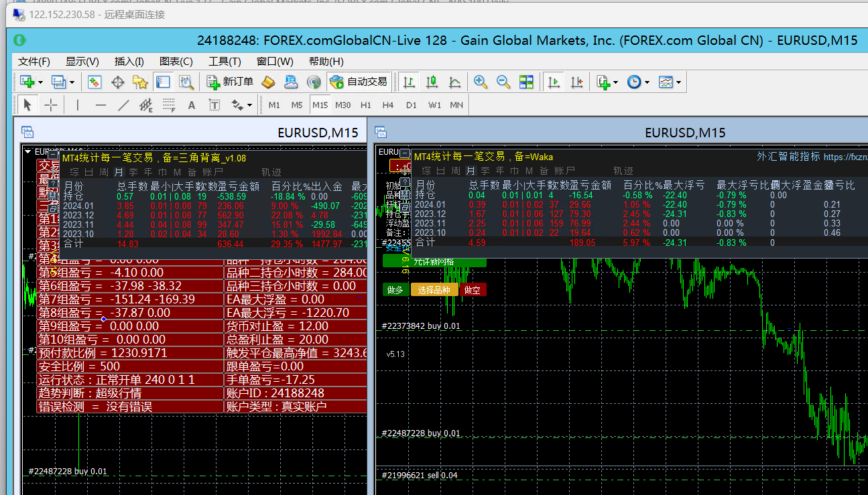Screen dimensions: 868x495
Task: Toggle chart Auto Scroll icon
Action: tap(554, 82)
